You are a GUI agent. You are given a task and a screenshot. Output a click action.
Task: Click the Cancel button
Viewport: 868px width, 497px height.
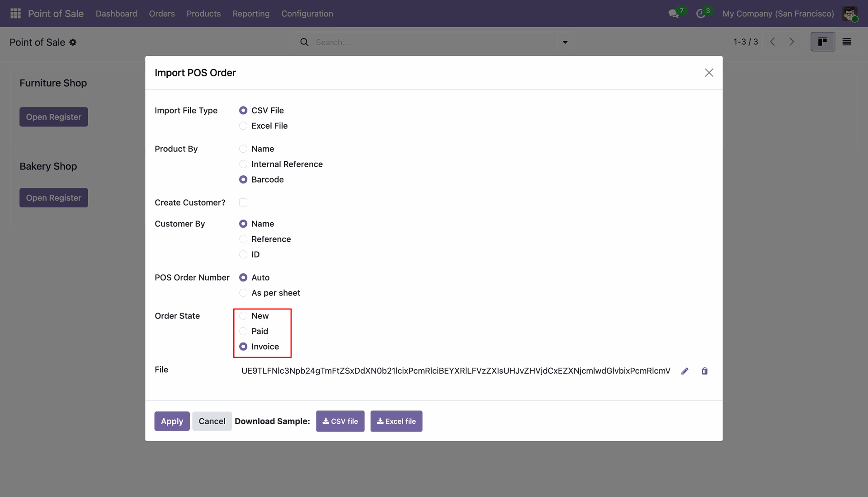tap(212, 421)
